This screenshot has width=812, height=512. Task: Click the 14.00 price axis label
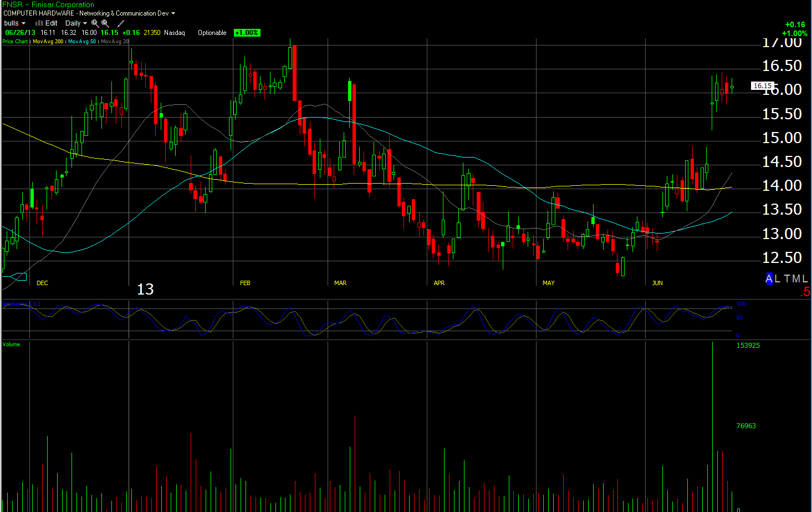click(782, 185)
